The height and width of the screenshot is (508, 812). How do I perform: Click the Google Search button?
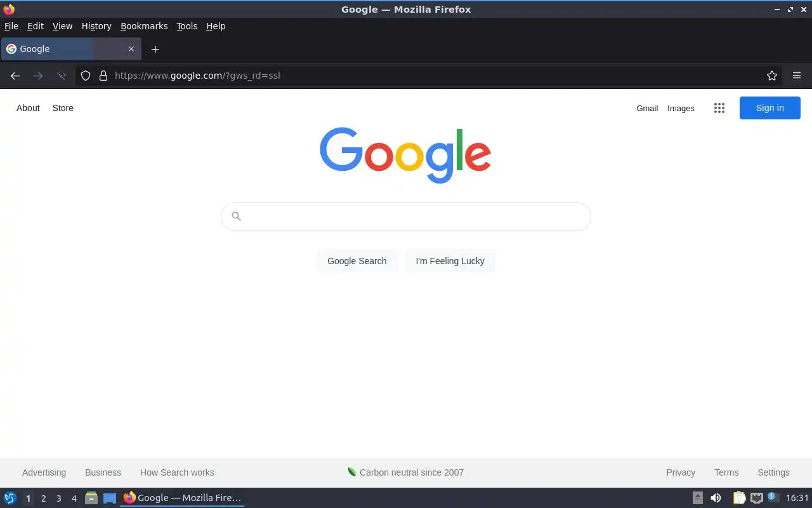coord(357,261)
